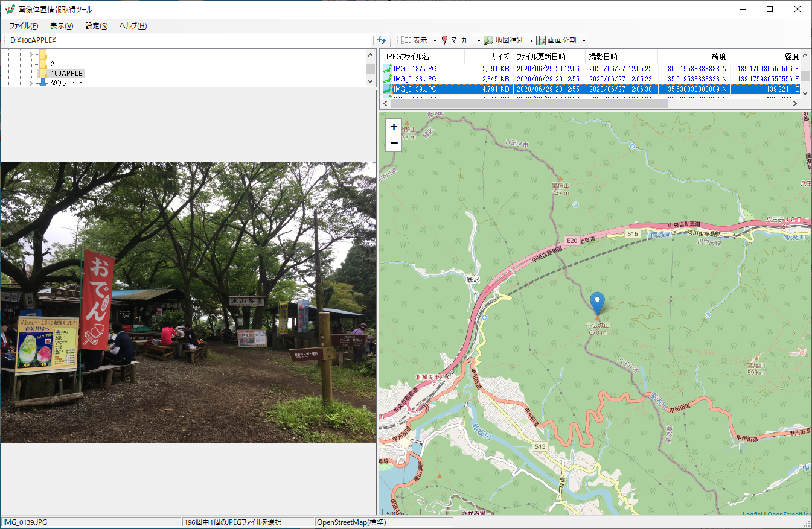The width and height of the screenshot is (812, 529).
Task: Expand folder 1 in the tree
Action: tap(31, 54)
